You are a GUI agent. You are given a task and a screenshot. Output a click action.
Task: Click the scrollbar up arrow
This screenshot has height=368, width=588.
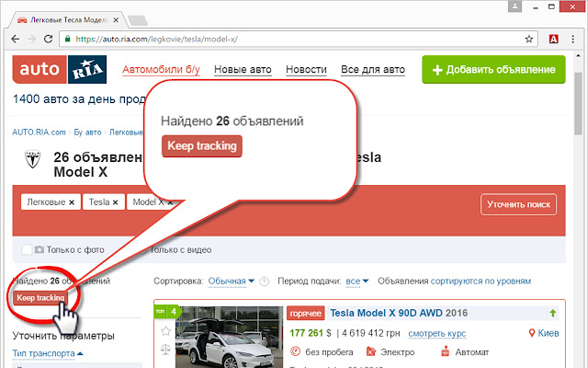(578, 55)
